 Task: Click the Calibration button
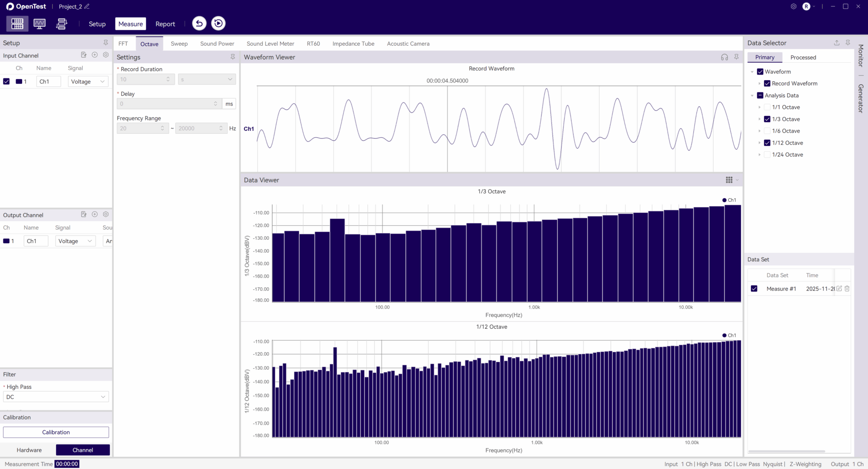(56, 432)
